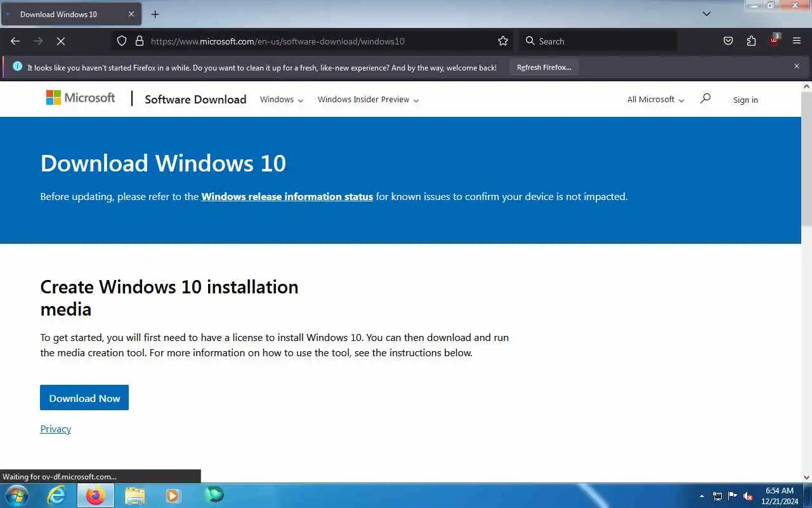Dismiss the Firefox refresh notification bar
Viewport: 812px width, 508px height.
click(797, 66)
